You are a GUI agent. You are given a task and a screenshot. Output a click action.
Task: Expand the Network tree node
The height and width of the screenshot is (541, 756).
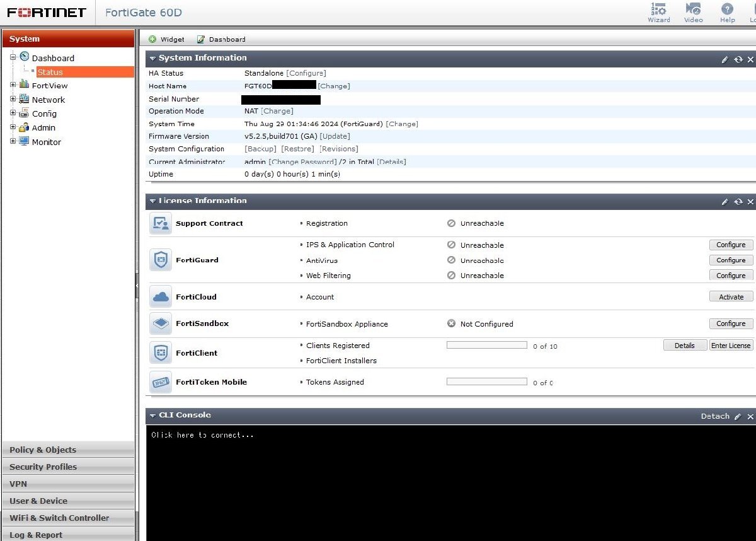click(x=13, y=99)
